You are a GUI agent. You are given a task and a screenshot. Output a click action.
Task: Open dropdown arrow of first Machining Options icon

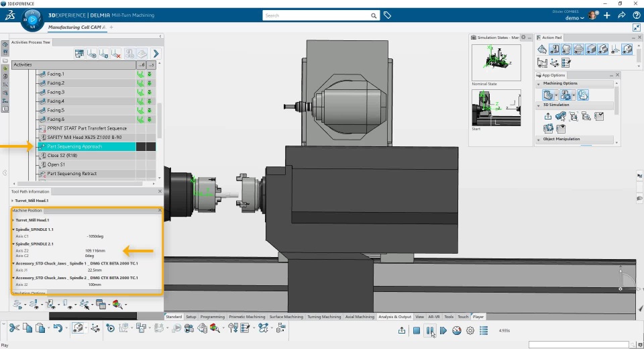556,95
